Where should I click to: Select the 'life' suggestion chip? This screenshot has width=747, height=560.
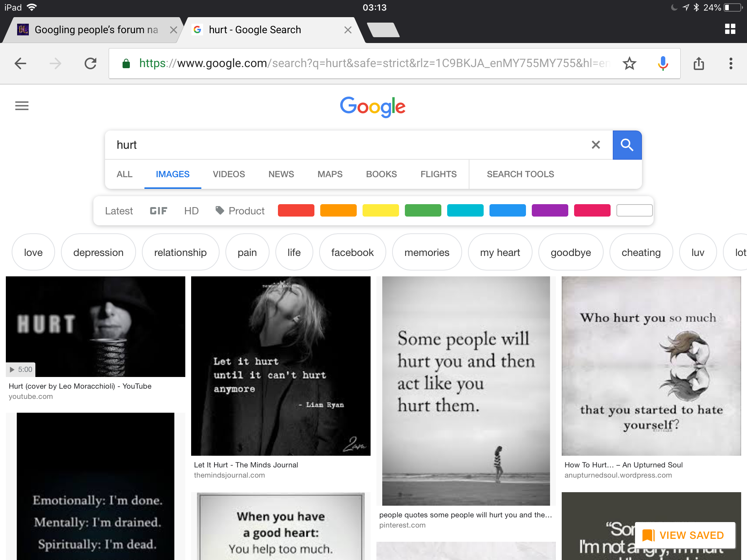tap(294, 252)
